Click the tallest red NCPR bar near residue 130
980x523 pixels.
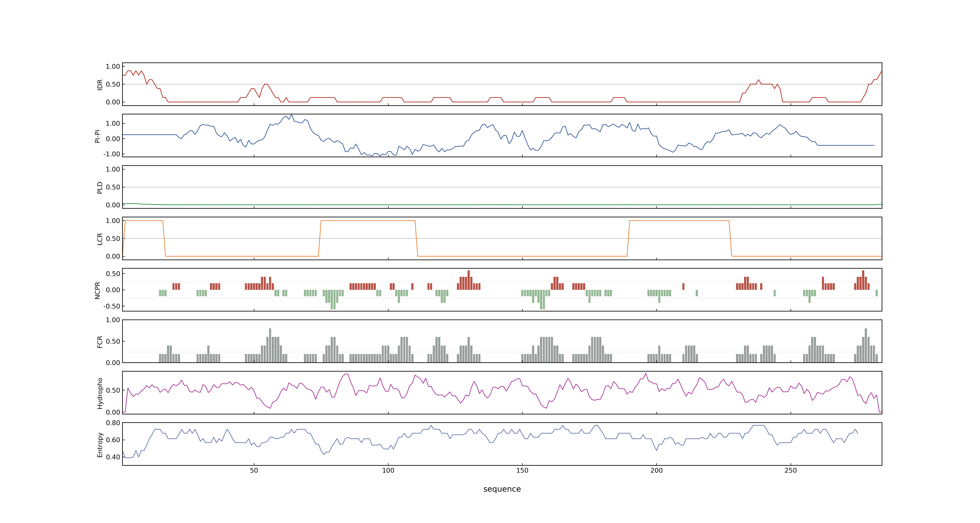tap(469, 280)
